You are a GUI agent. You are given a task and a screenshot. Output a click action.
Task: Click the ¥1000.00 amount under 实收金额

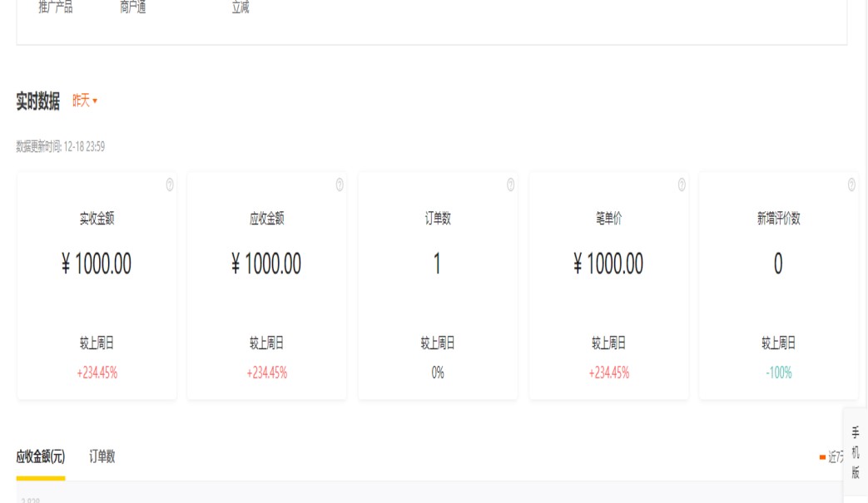click(x=97, y=264)
